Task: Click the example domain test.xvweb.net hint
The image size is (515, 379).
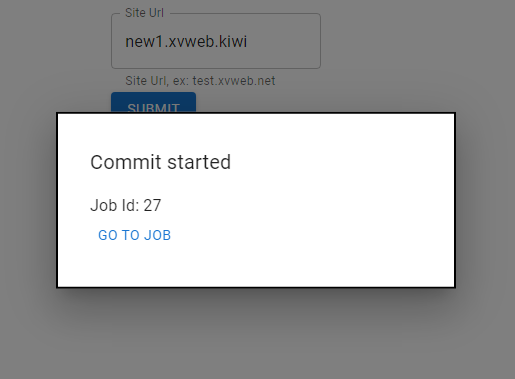Action: (234, 81)
